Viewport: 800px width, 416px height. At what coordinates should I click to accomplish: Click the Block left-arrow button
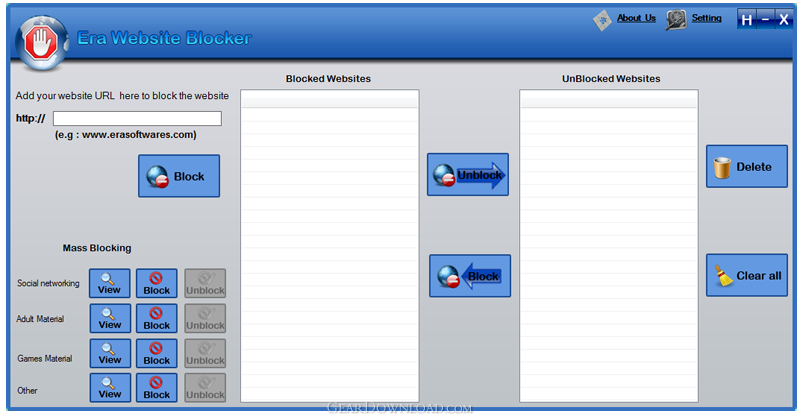point(470,276)
